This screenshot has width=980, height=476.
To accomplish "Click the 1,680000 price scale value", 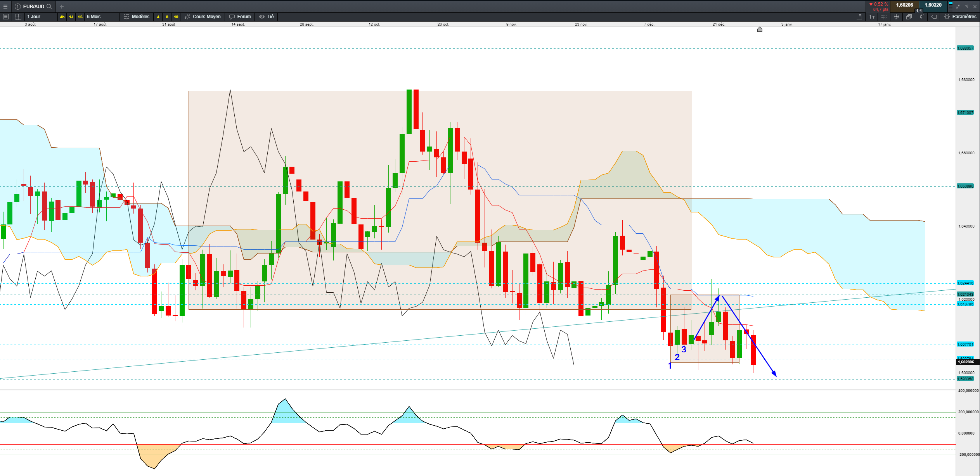I will click(966, 80).
